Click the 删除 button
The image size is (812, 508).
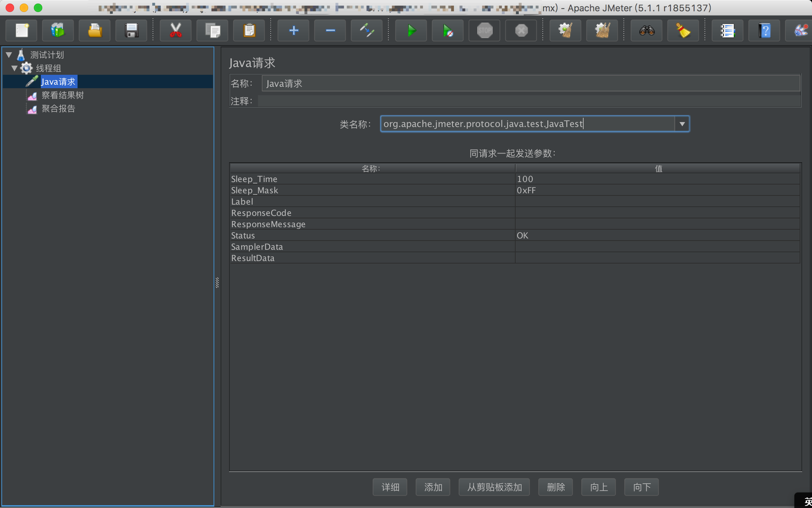coord(555,487)
